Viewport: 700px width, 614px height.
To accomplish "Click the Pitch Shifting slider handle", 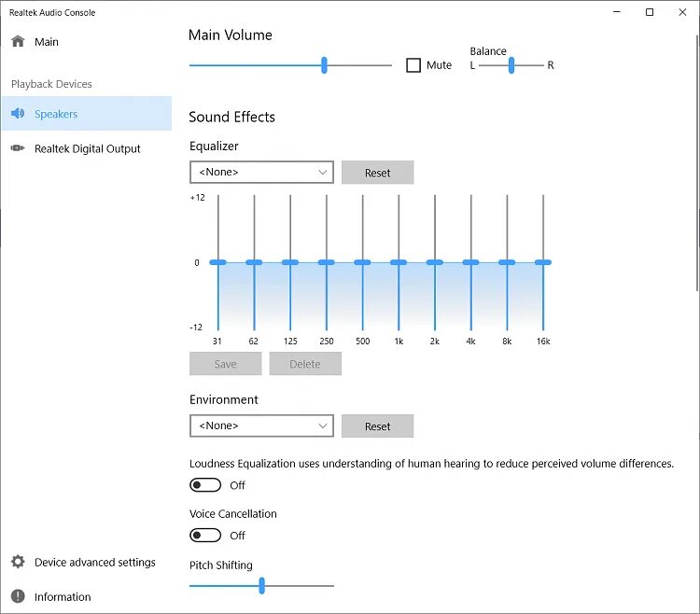I will [x=262, y=585].
